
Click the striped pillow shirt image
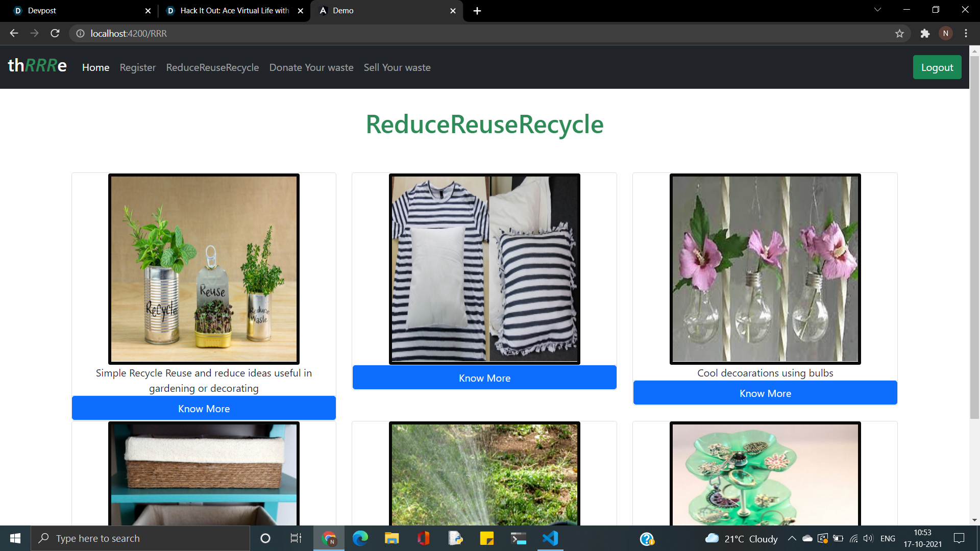click(484, 269)
